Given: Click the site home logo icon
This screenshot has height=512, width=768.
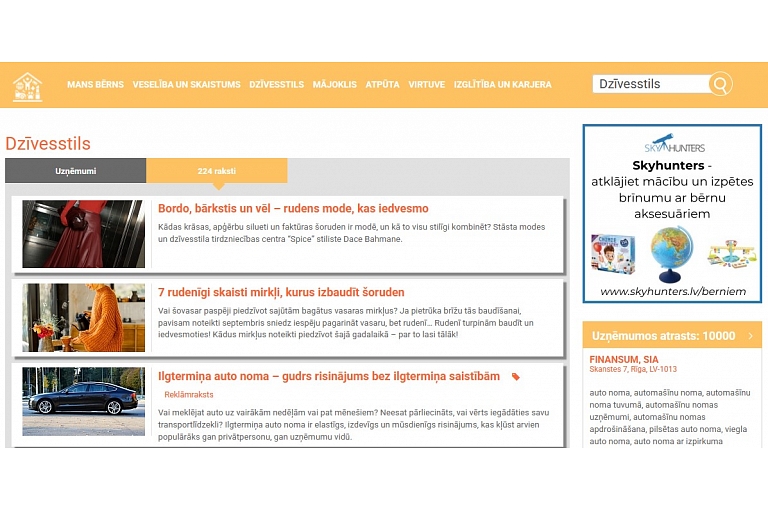Looking at the screenshot, I should (27, 86).
